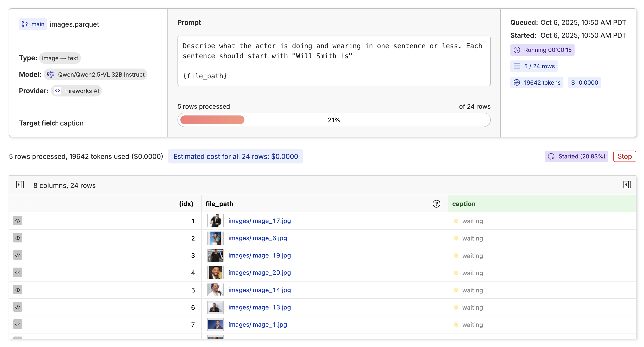Click the tokens count icon
Viewport: 644px width, 347px height.
517,82
